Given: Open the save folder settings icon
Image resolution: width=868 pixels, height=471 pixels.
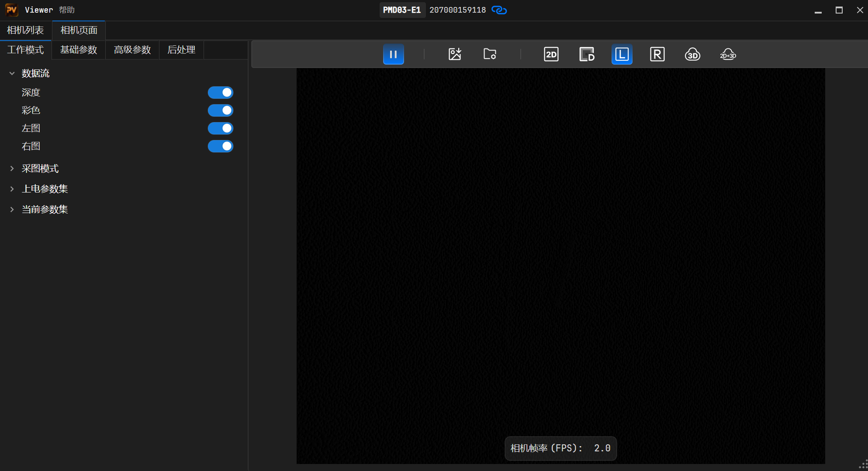Looking at the screenshot, I should pos(490,55).
